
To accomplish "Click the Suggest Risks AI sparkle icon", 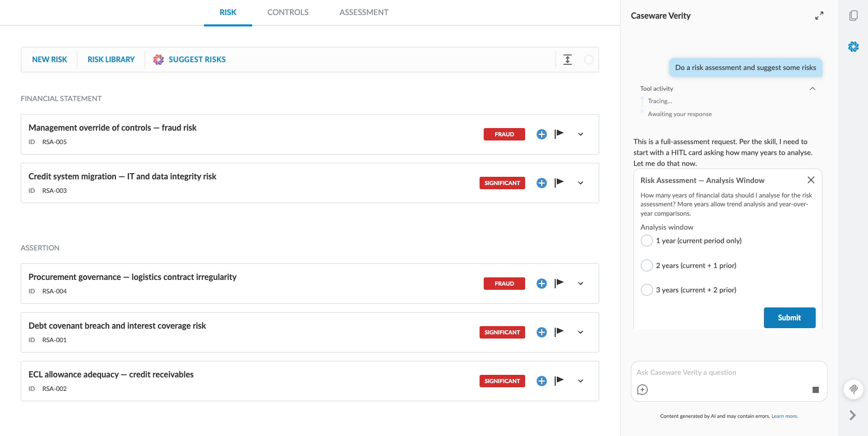I will coord(158,60).
